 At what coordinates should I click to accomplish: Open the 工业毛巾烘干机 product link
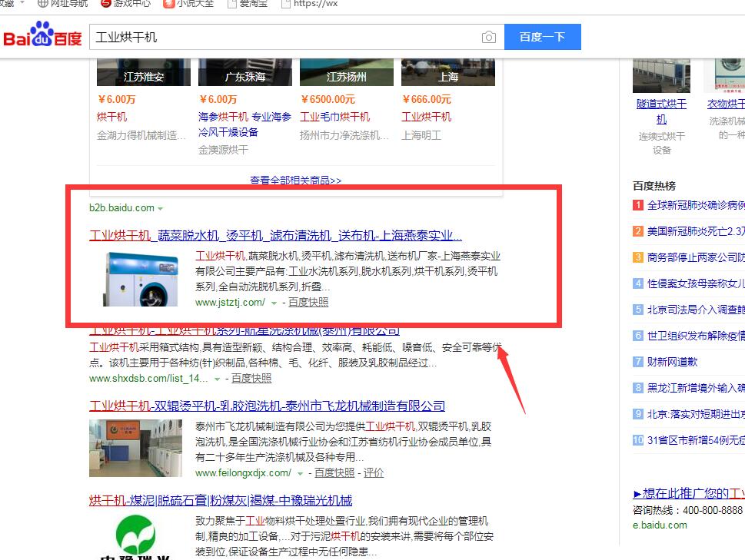pos(334,117)
